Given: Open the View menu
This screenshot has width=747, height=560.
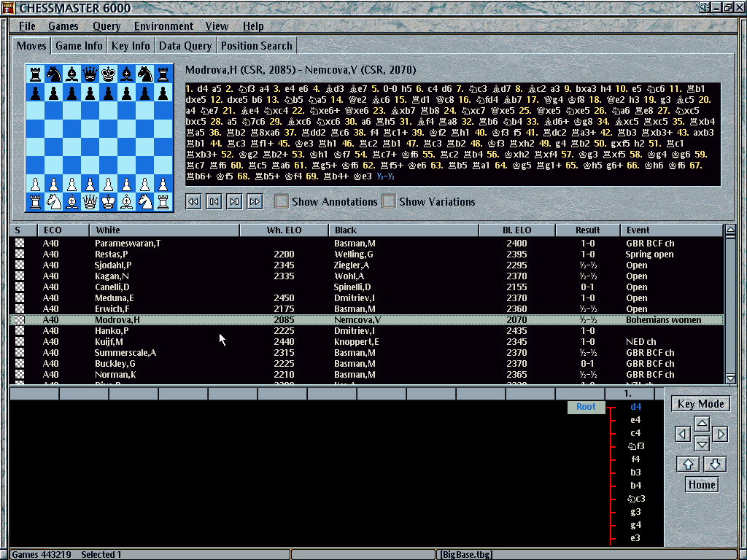Looking at the screenshot, I should tap(217, 26).
